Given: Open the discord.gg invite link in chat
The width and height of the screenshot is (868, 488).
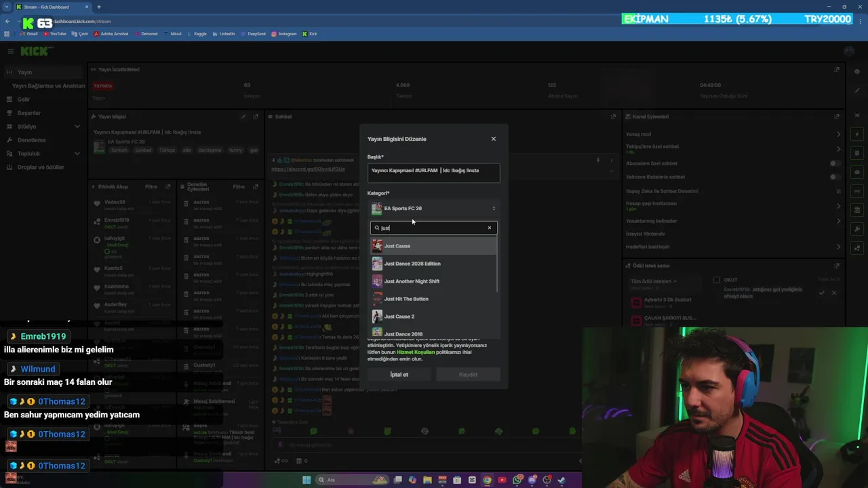Looking at the screenshot, I should tap(308, 169).
